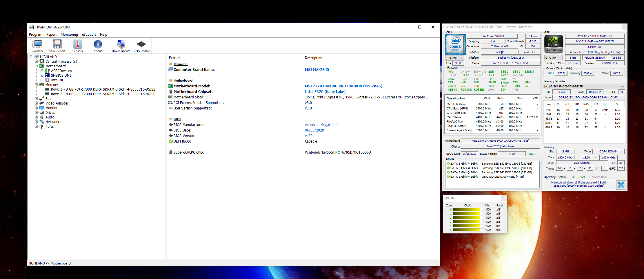This screenshot has height=279, width=644.
Task: Click the Save Report floppy icon
Action: pyautogui.click(x=57, y=44)
